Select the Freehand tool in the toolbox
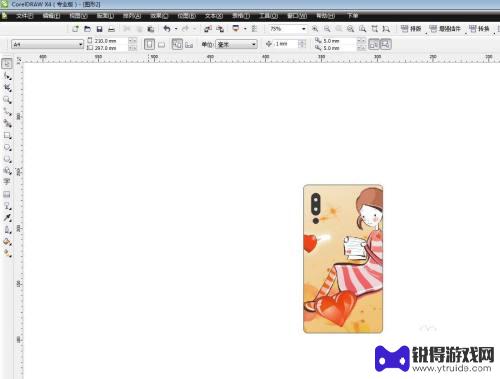The image size is (500, 379). pyautogui.click(x=7, y=112)
